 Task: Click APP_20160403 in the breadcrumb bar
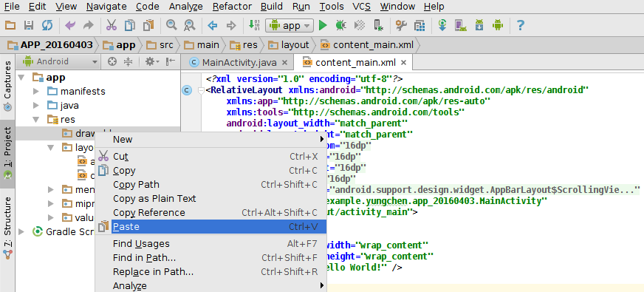point(50,45)
